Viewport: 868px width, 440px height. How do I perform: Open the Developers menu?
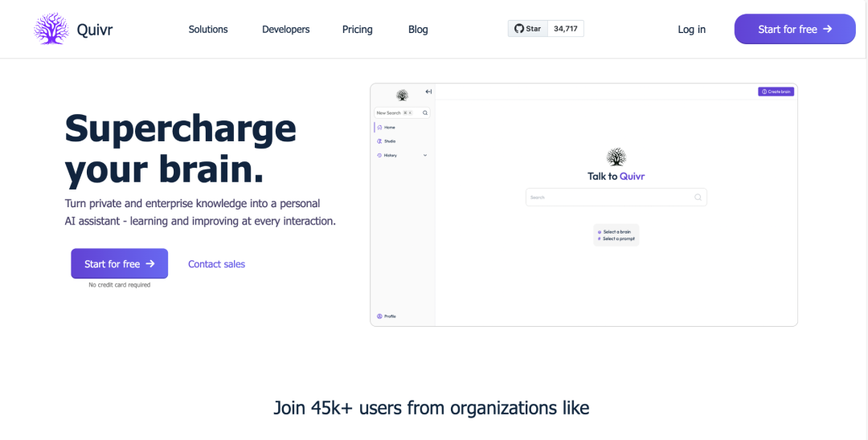(x=285, y=30)
